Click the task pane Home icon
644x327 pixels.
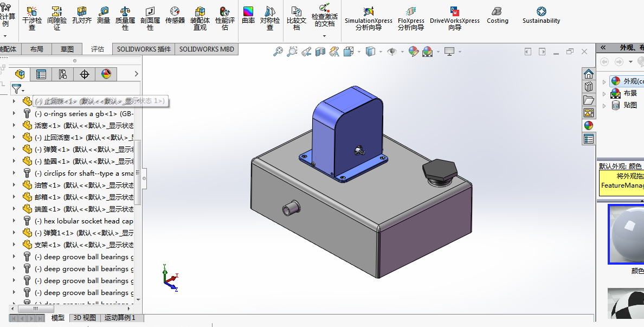pos(589,74)
